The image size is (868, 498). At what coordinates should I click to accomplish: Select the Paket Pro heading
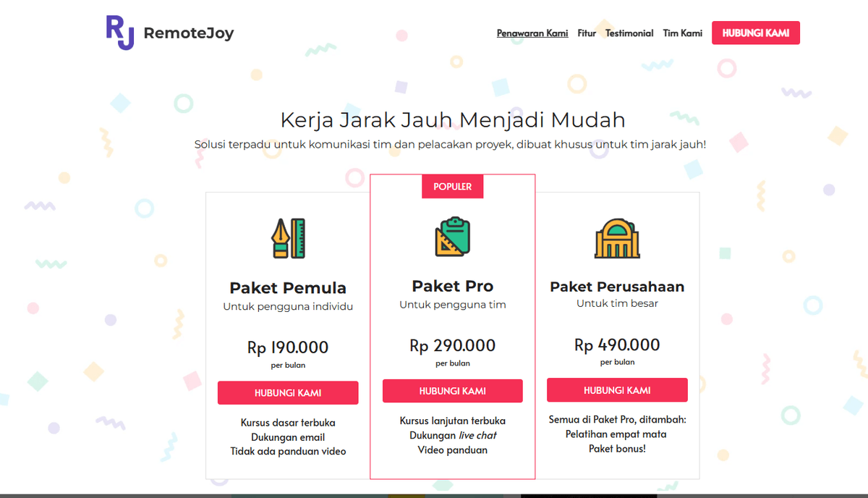pos(452,286)
